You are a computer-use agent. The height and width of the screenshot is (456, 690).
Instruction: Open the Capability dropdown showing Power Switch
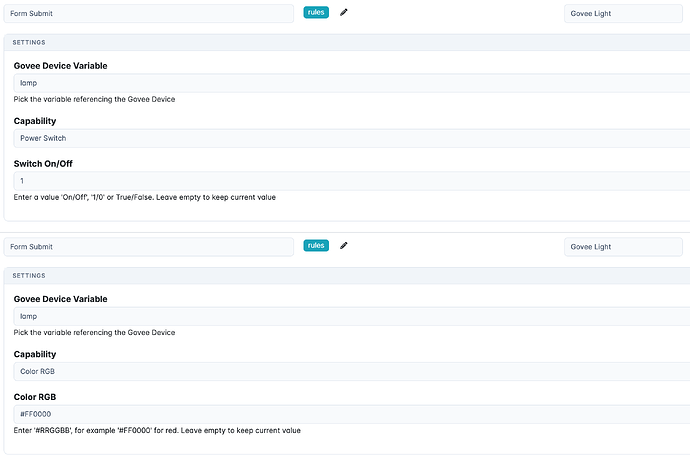click(x=352, y=138)
